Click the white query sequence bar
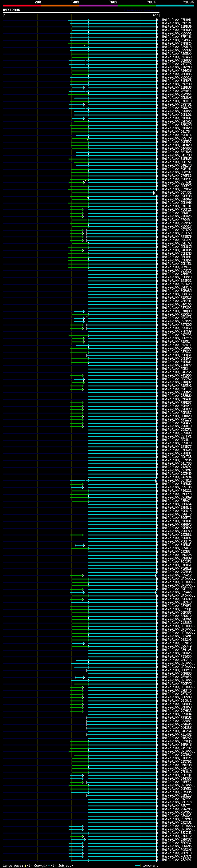This screenshot has width=197, height=868. pos(81,12)
